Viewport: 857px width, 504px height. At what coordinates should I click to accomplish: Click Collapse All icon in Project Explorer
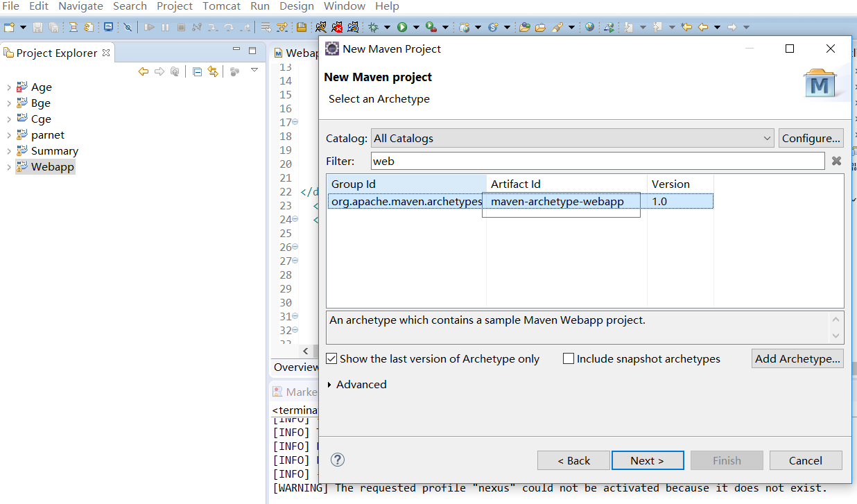pyautogui.click(x=197, y=71)
